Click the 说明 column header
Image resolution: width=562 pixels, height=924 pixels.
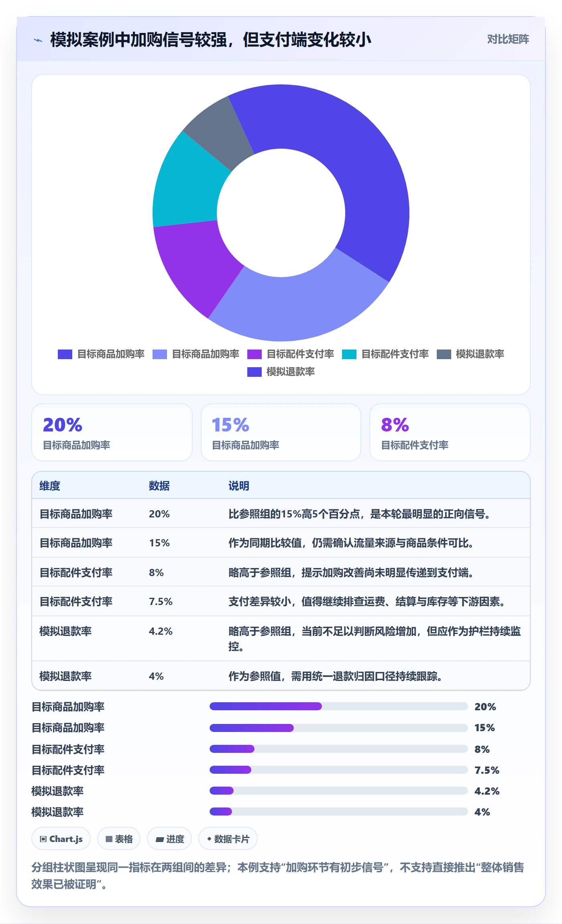click(239, 486)
